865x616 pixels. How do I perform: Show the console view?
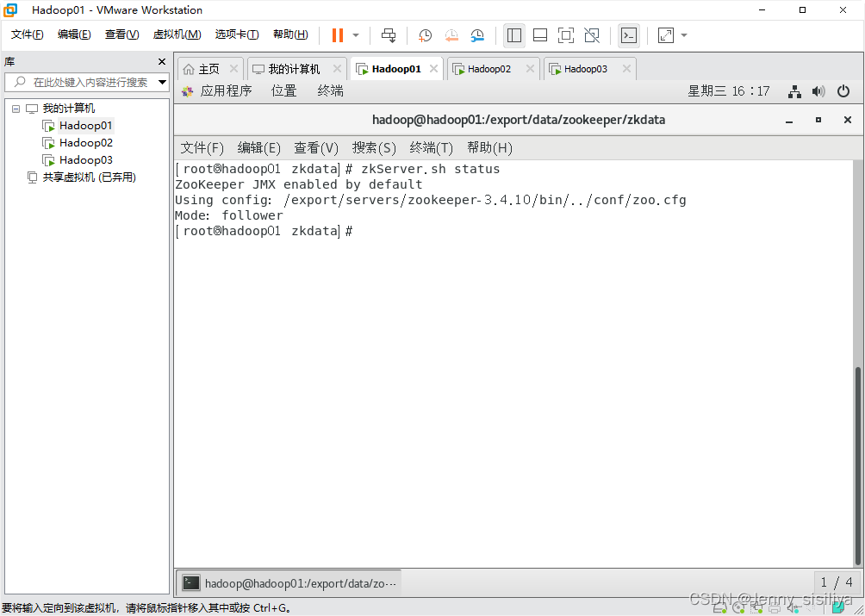629,35
